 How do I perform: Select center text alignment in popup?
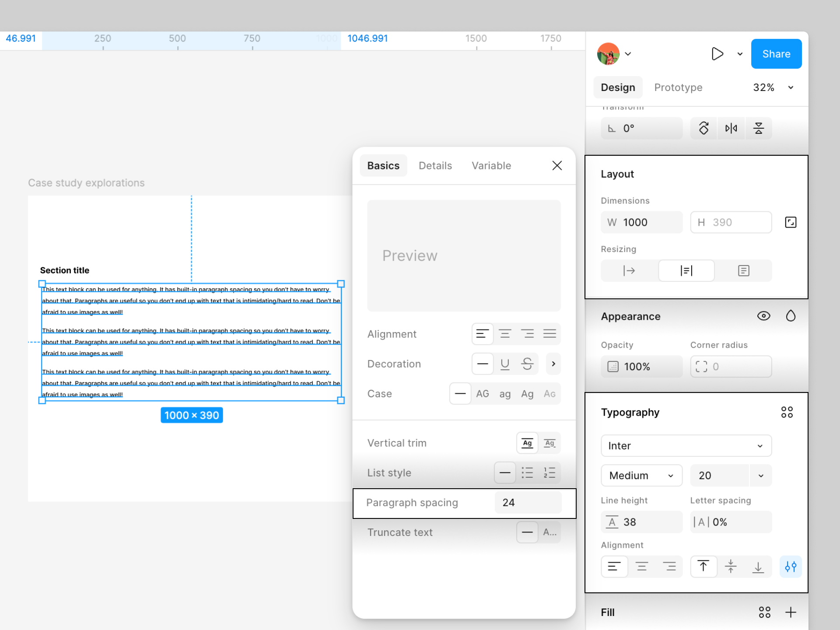tap(505, 334)
